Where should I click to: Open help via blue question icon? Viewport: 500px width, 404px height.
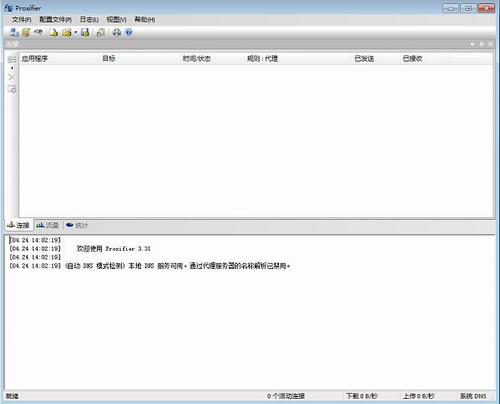pyautogui.click(x=129, y=32)
